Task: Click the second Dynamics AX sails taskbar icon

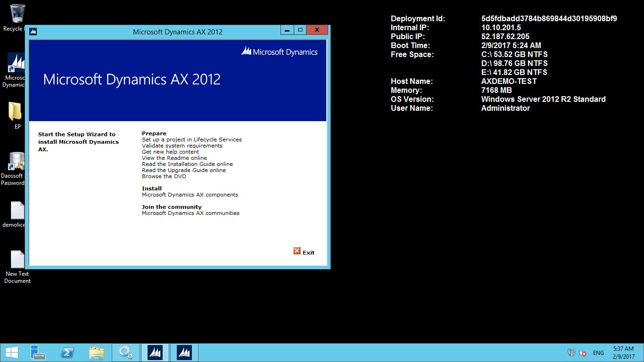Action: click(x=184, y=352)
